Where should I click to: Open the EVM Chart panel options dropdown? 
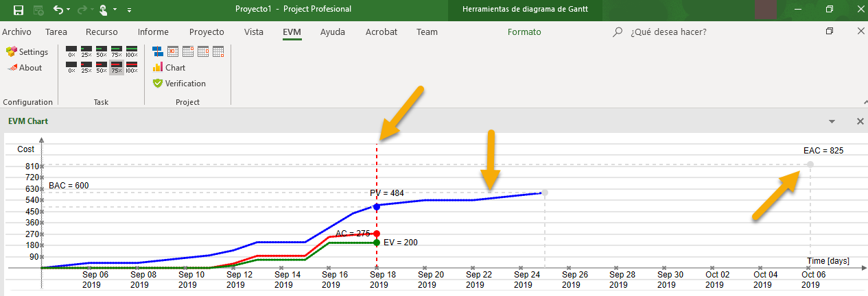pos(832,121)
